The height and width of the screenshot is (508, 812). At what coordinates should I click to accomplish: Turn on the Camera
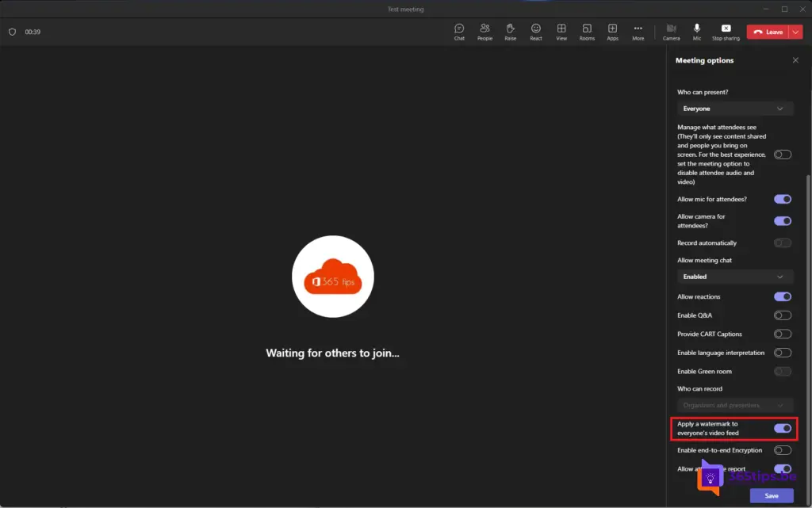tap(671, 32)
